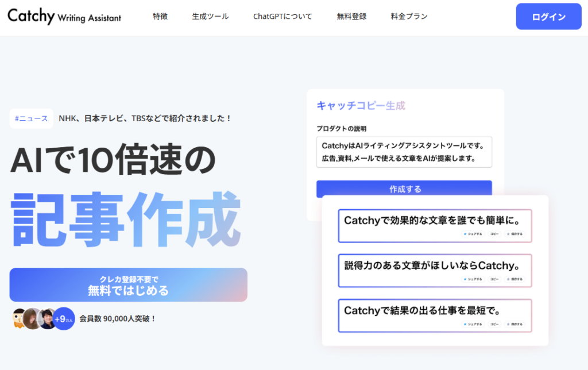Screen dimensions: 588x370
Task: Save the '説得力のある文章' result with star
Action: coord(514,279)
